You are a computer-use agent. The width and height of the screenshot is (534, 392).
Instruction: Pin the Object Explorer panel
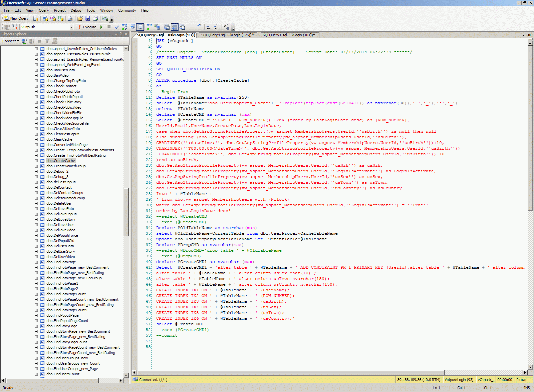[121, 34]
